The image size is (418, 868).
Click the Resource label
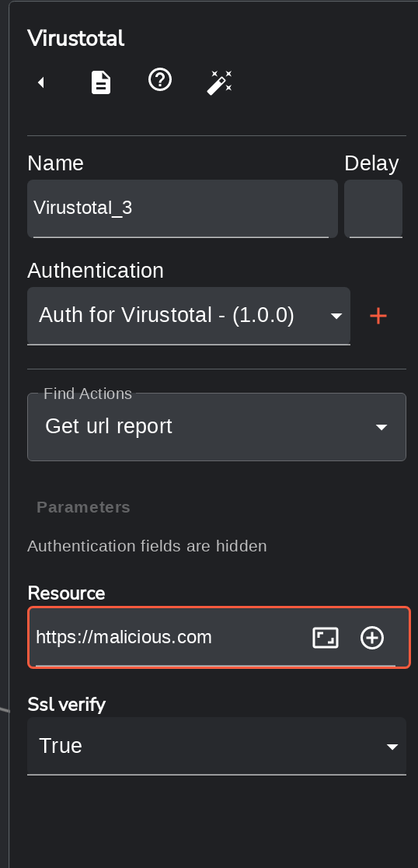coord(66,593)
